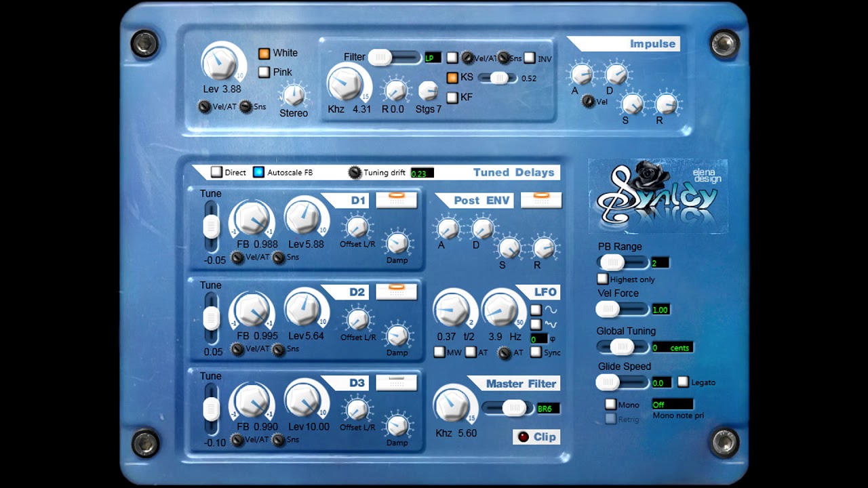This screenshot has height=488, width=868.
Task: Enable the Legato checkbox
Action: point(683,382)
